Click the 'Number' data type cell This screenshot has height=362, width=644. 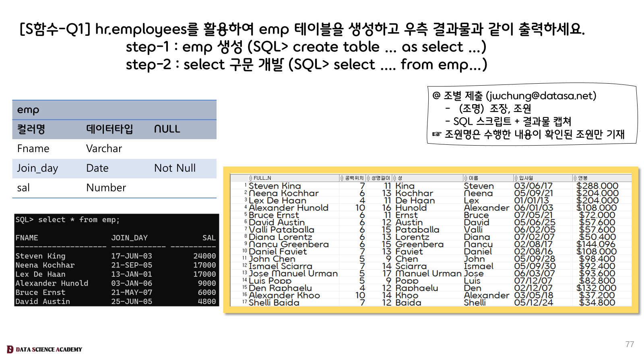[106, 188]
